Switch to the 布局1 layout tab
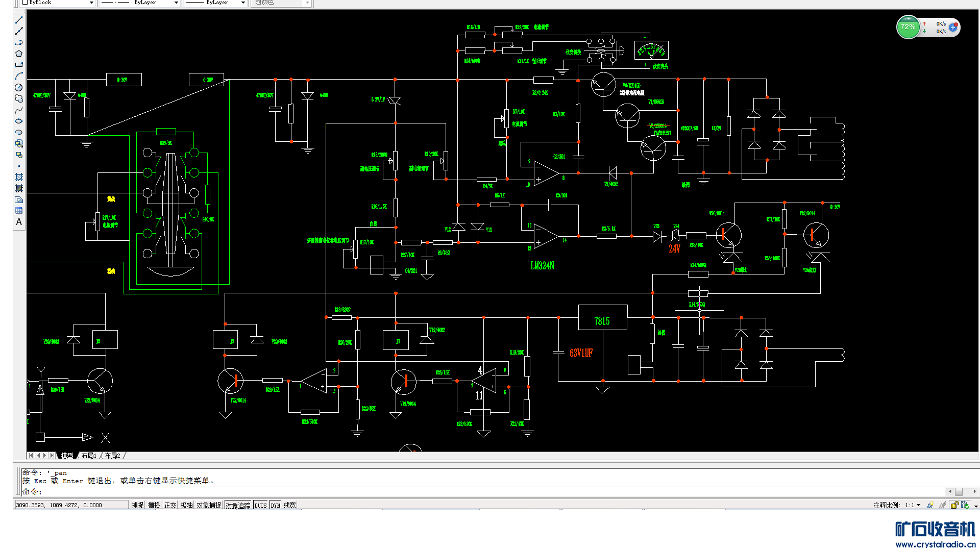This screenshot has width=980, height=551. tap(89, 456)
